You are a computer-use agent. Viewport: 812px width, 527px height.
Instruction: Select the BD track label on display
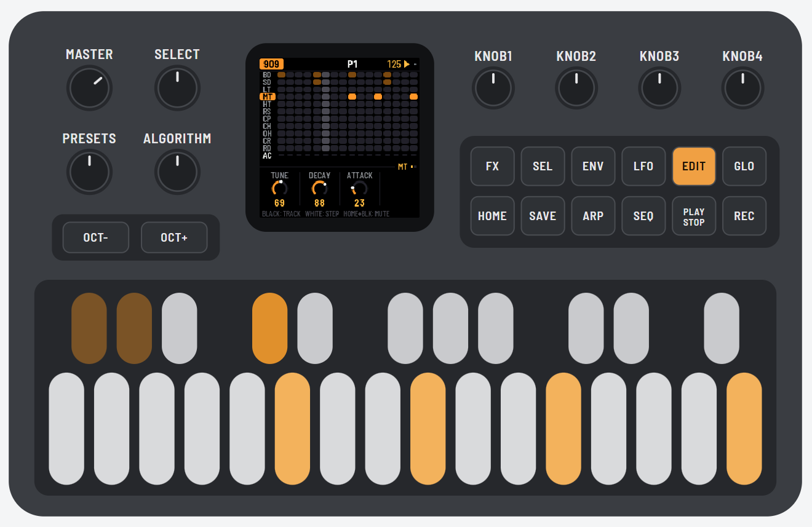point(267,75)
